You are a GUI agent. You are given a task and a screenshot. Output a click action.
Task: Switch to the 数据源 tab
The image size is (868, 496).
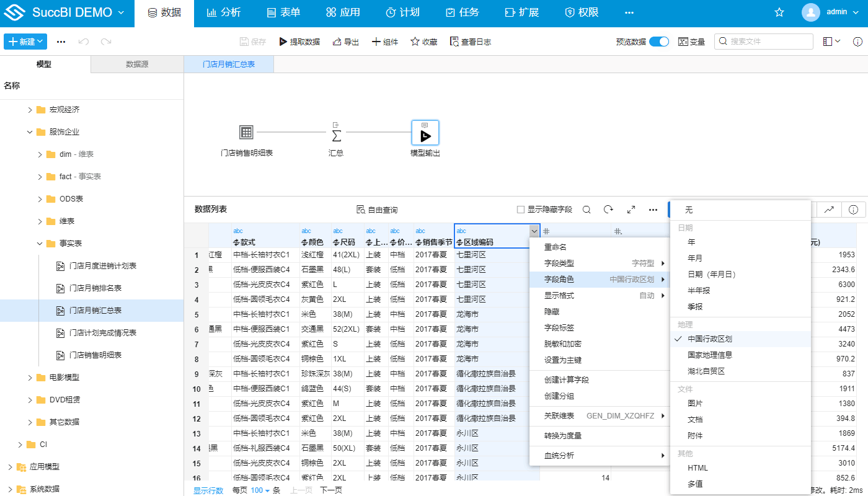136,63
